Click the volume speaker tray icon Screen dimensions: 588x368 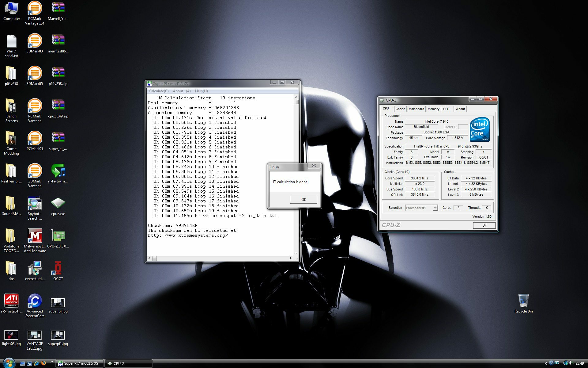(571, 363)
